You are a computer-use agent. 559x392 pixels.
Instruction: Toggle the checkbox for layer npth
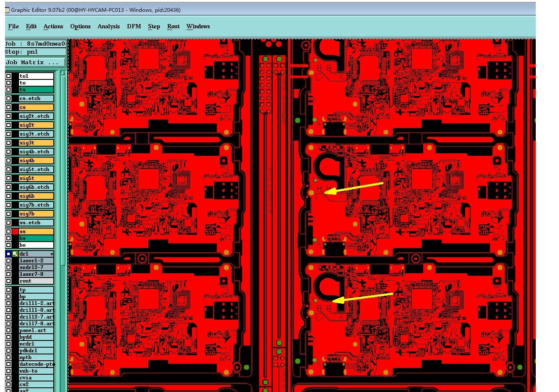coord(8,357)
